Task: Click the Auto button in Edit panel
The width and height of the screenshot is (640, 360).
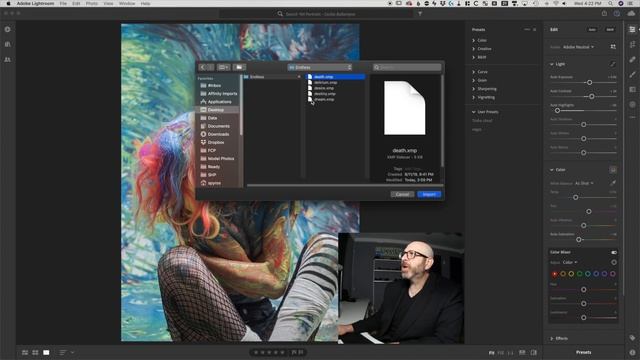Action: click(x=592, y=29)
